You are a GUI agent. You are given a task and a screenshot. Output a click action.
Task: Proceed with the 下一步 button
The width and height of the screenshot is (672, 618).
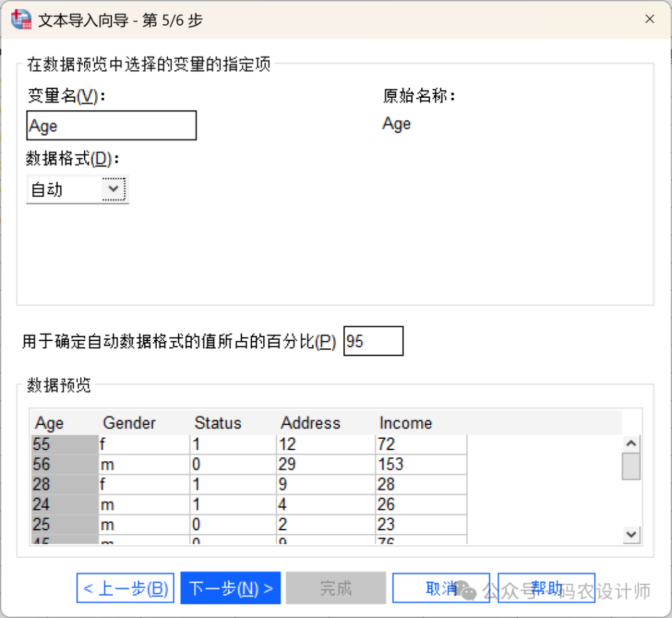click(x=230, y=588)
